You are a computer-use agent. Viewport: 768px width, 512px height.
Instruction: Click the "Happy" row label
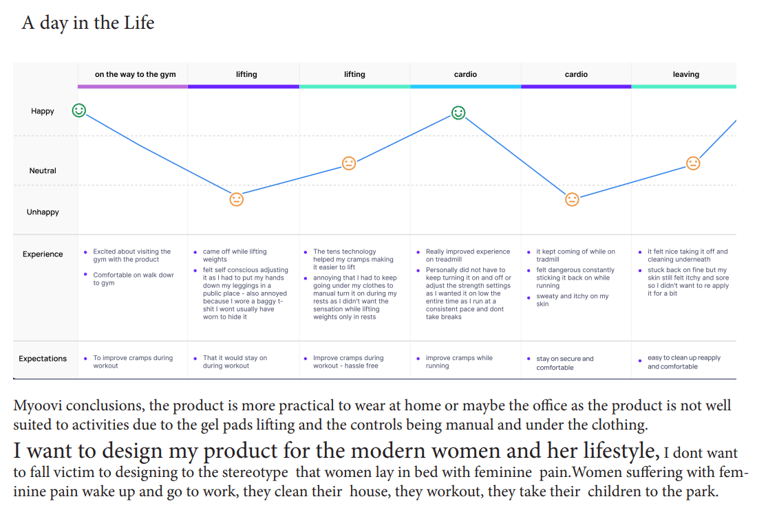coord(42,111)
